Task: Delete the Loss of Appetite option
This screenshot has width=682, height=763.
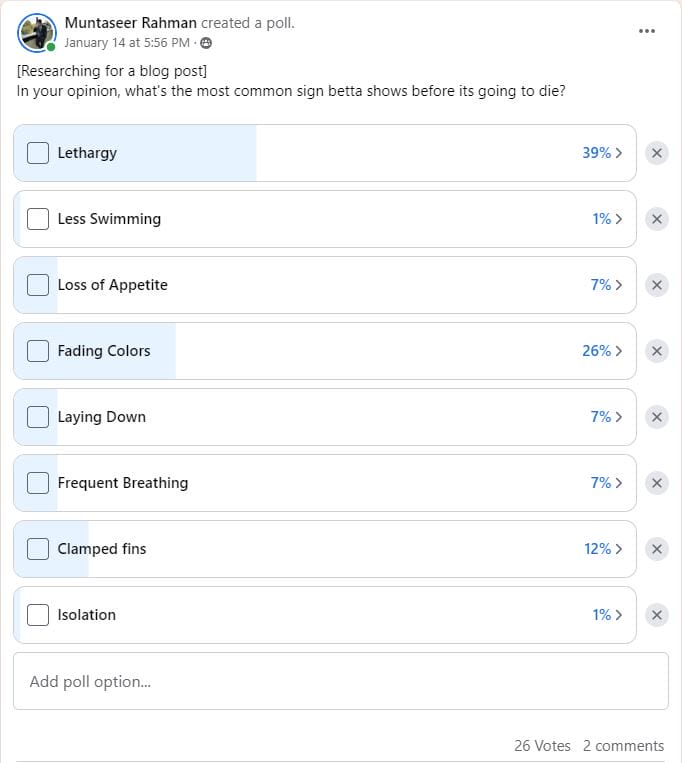Action: coord(656,285)
